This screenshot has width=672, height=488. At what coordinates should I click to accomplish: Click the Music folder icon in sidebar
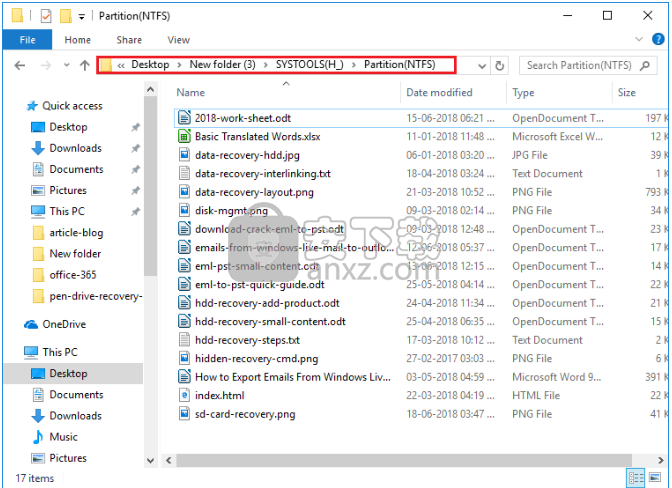[x=38, y=437]
